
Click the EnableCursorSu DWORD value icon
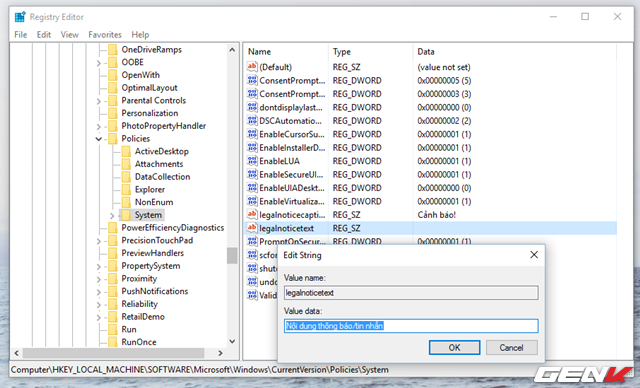(x=252, y=134)
